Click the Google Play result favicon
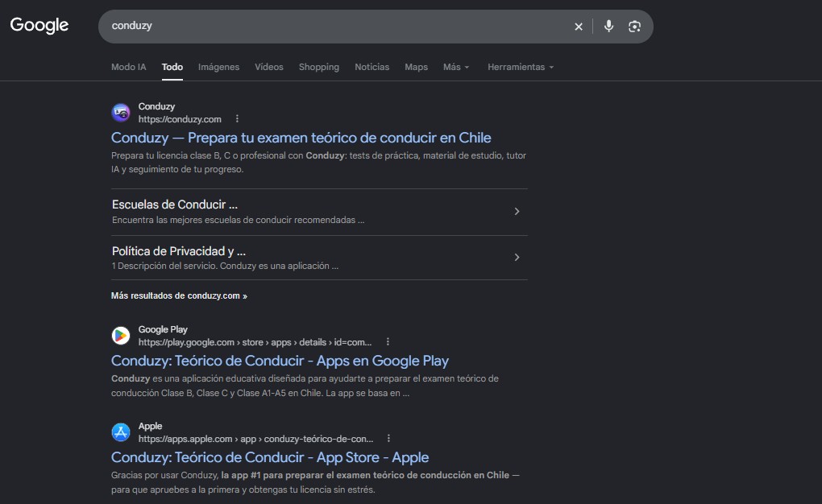This screenshot has height=504, width=822. tap(121, 335)
